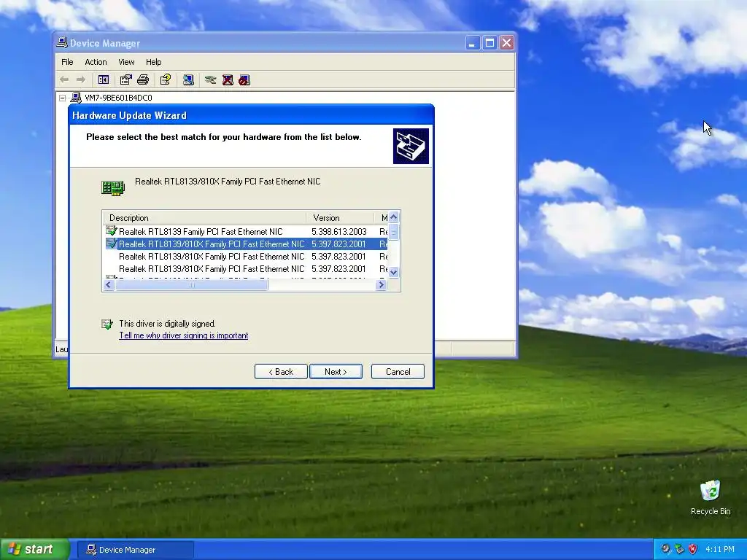Click the Back button in the wizard
Image resolution: width=747 pixels, height=560 pixels.
click(281, 371)
